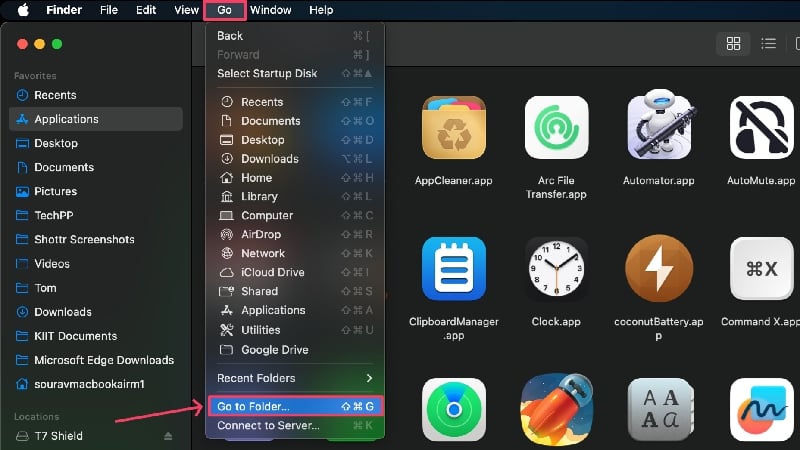The image size is (800, 450).
Task: Open Tom folder in sidebar
Action: pos(96,288)
